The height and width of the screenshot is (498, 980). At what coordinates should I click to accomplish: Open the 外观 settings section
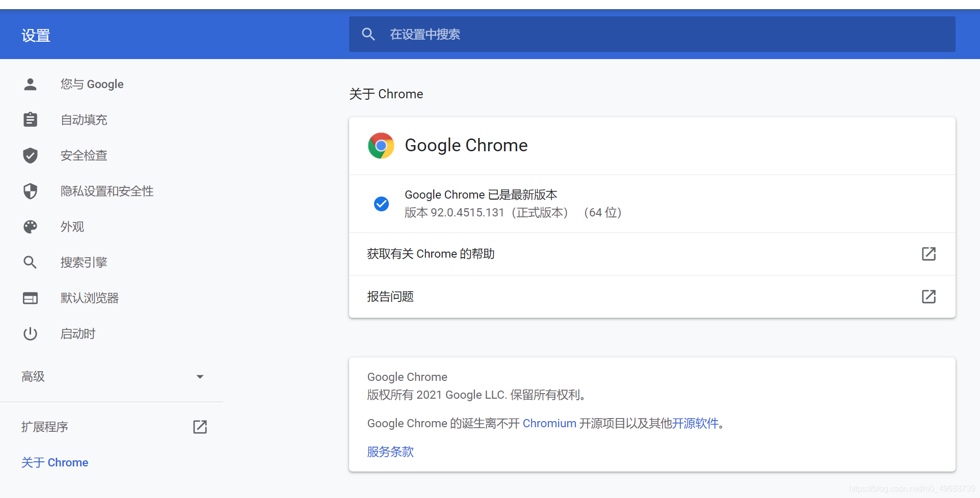[72, 227]
